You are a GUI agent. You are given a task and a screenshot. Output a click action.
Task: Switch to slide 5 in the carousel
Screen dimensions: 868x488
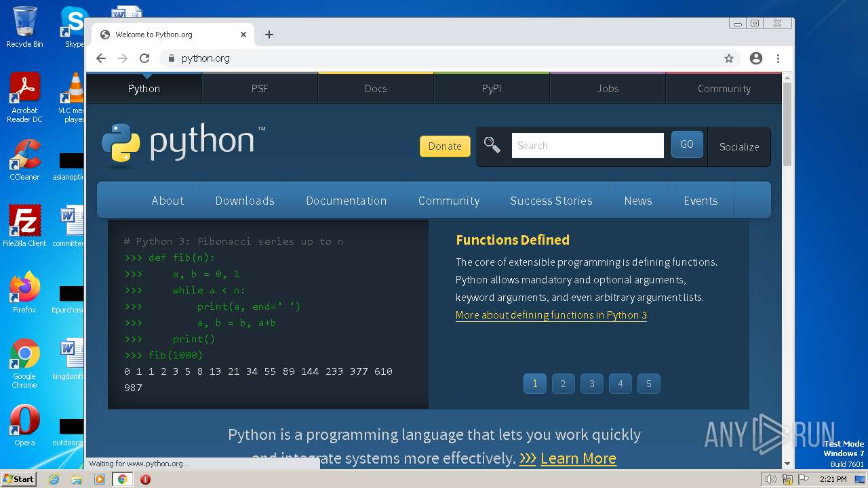click(649, 384)
